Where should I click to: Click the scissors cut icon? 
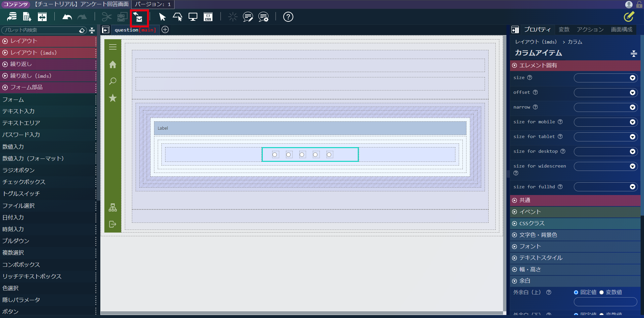coord(107,17)
